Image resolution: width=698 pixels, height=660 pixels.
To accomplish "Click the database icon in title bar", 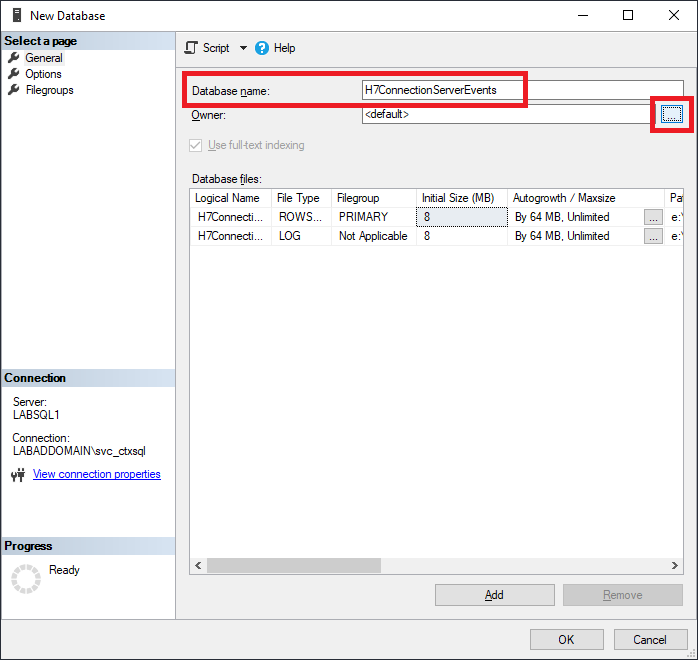I will pos(14,15).
